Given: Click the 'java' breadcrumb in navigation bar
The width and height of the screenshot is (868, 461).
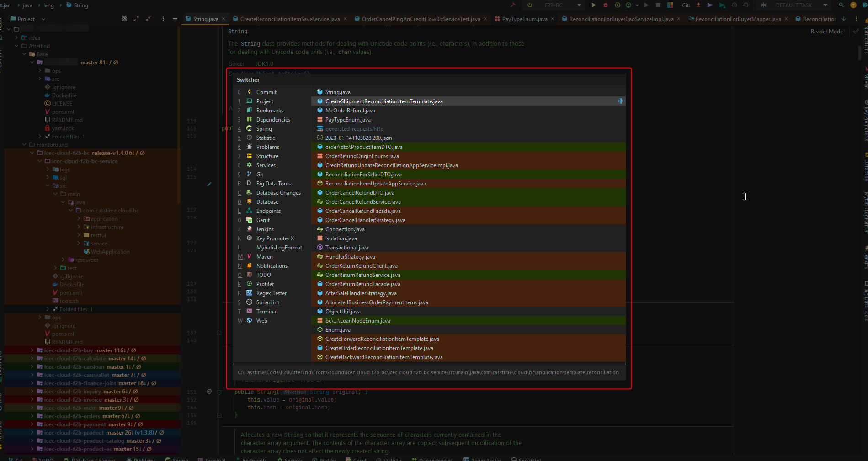Looking at the screenshot, I should [27, 5].
